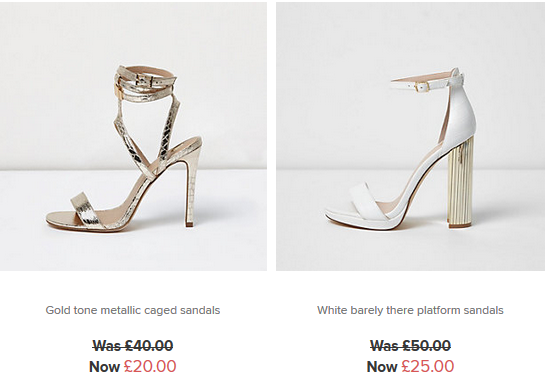549x392 pixels.
Task: Click the Gold tone metallic caged sandals title
Action: coord(133,310)
